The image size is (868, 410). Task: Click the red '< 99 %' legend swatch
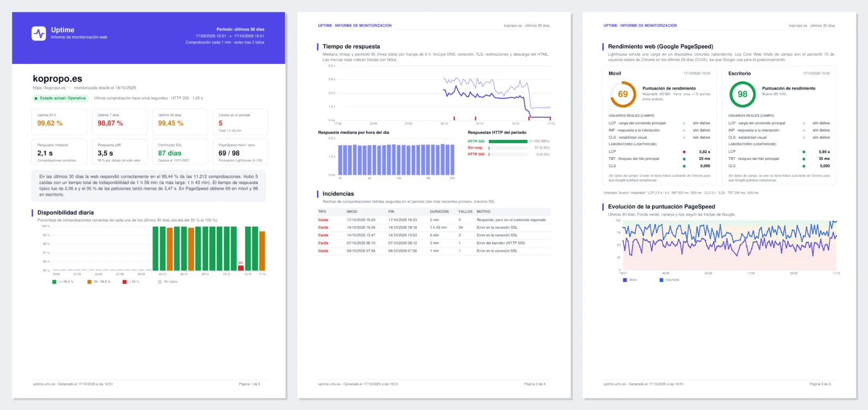[125, 282]
